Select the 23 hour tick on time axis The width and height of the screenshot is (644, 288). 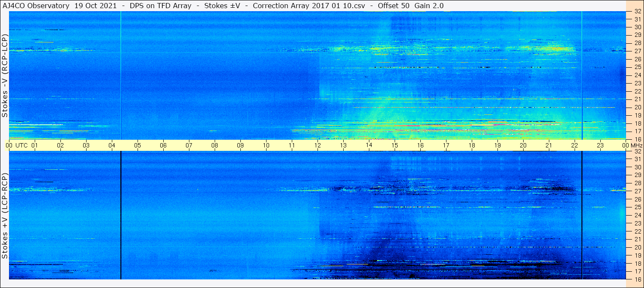pos(600,145)
